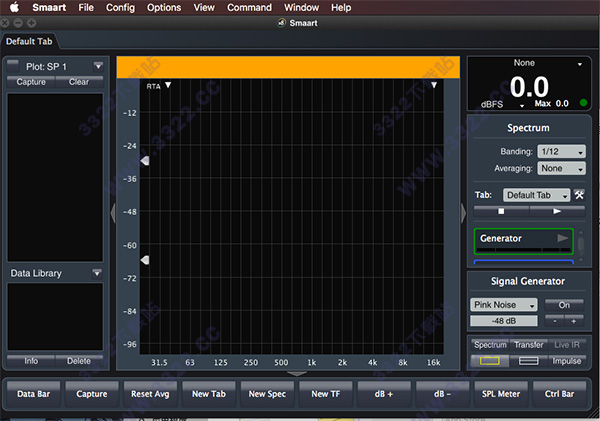The height and width of the screenshot is (421, 600).
Task: Open the File menu
Action: click(x=86, y=7)
